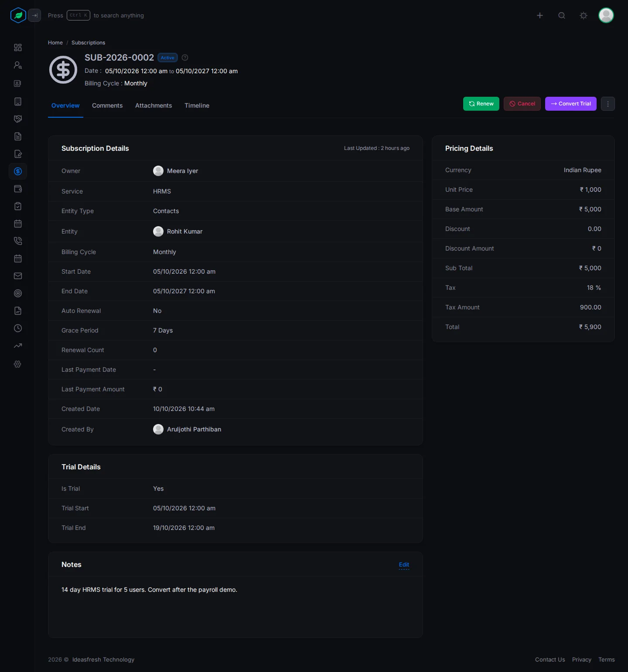Image resolution: width=628 pixels, height=672 pixels.
Task: Open the three-dot more actions menu
Action: (x=608, y=104)
